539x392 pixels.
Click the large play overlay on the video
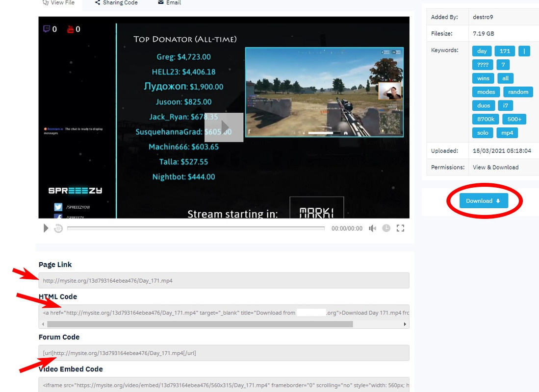tap(224, 127)
